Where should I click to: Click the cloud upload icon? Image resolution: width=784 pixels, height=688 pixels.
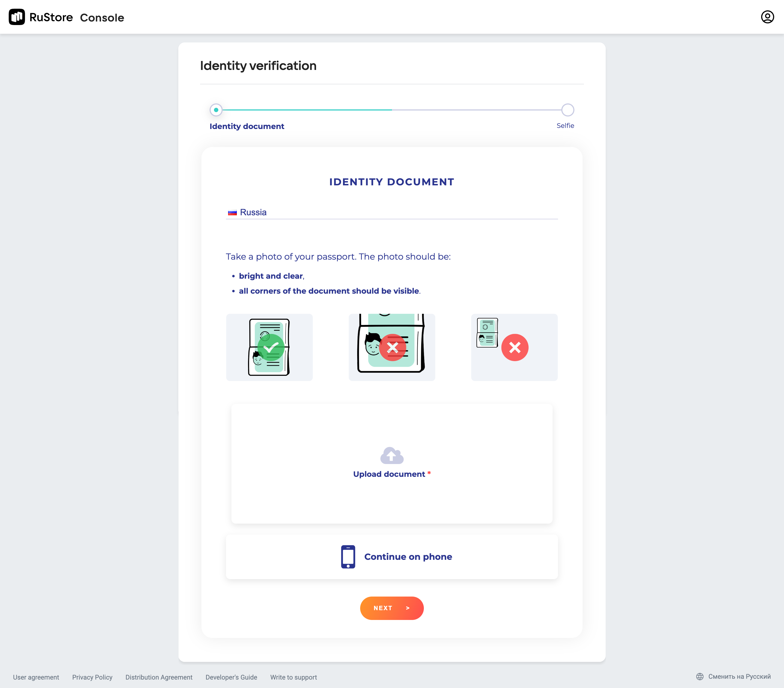coord(392,455)
